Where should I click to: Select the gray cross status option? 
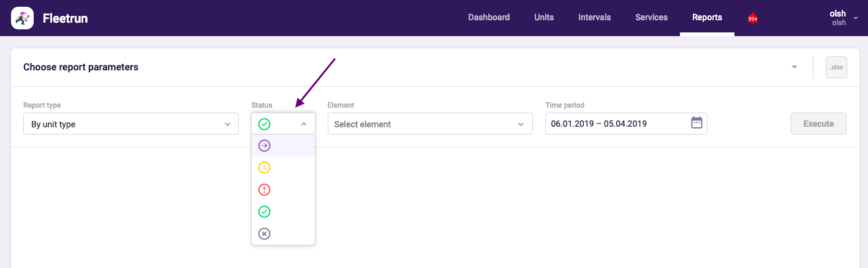(x=265, y=234)
